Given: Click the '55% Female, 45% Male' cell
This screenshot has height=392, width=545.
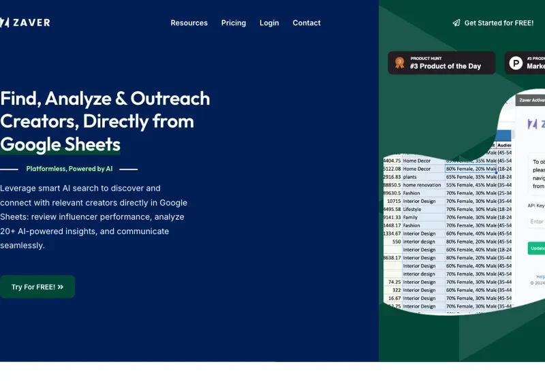Looking at the screenshot, I should pos(471,185).
